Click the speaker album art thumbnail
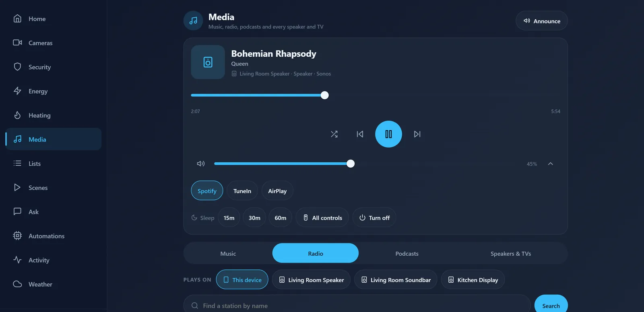 point(208,62)
